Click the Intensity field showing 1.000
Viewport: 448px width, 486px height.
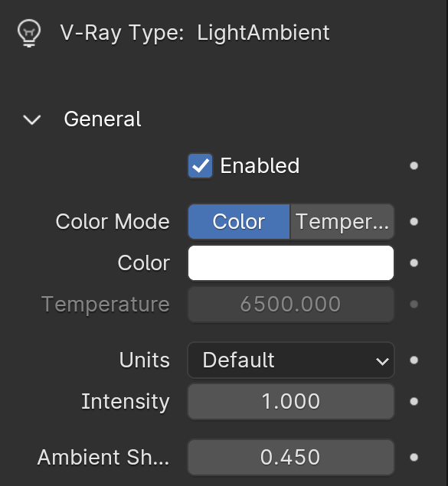click(x=291, y=401)
